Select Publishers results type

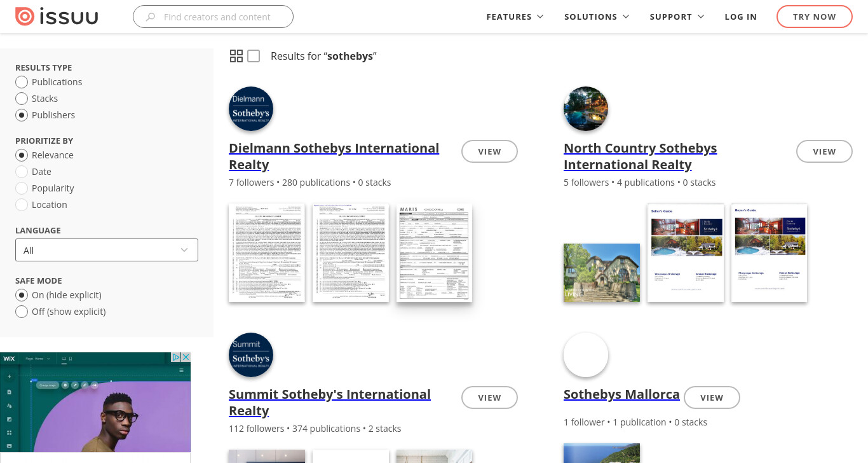tap(22, 115)
